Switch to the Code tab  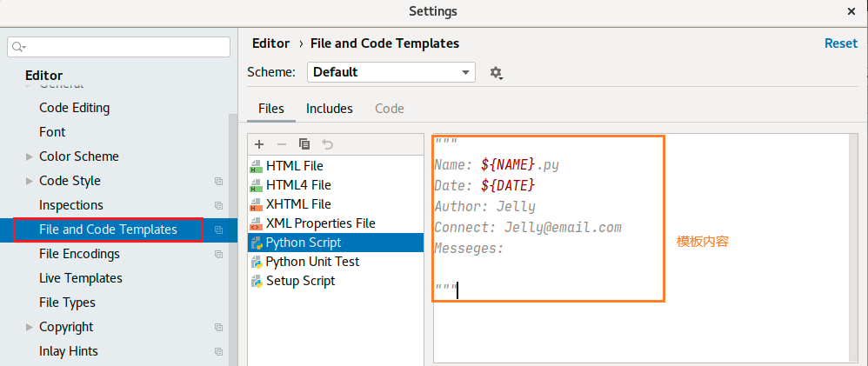[390, 109]
